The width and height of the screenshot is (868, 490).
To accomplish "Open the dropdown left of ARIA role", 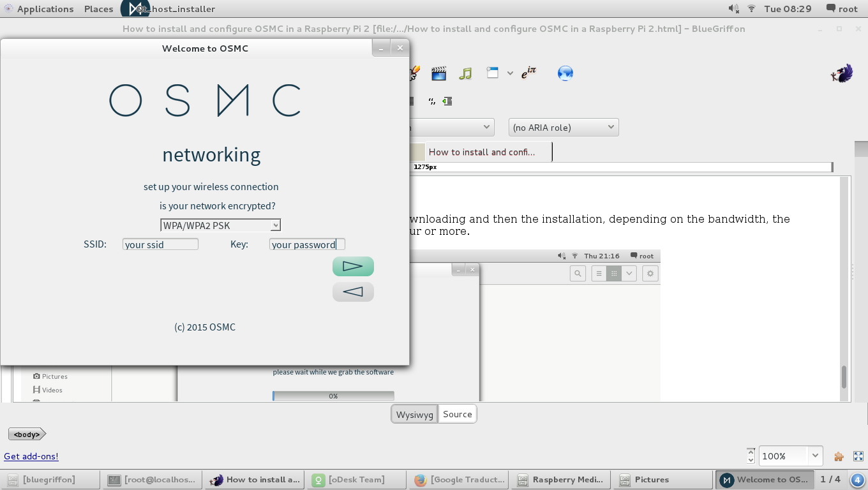I will pyautogui.click(x=451, y=127).
